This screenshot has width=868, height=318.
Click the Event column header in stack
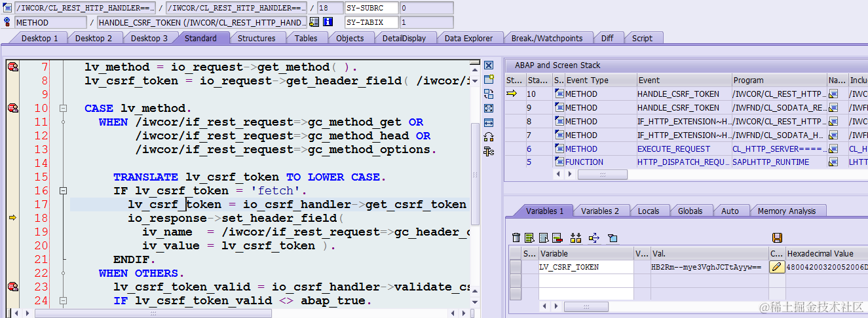click(683, 80)
